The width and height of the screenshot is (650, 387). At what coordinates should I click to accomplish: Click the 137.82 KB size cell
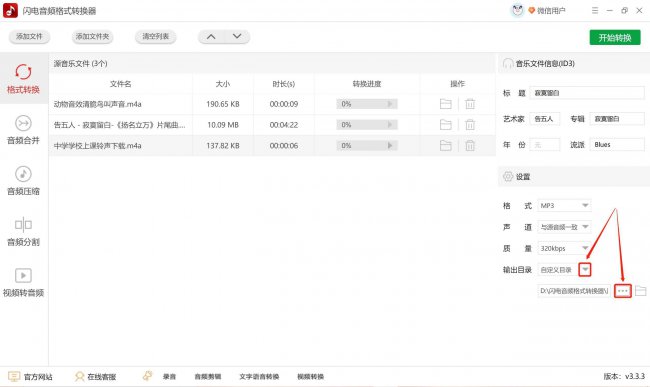[223, 145]
